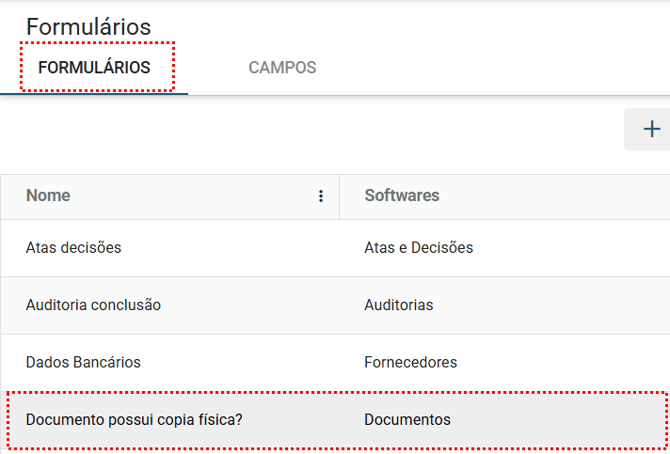This screenshot has width=670, height=454.
Task: Click the Formulários page title
Action: tap(89, 27)
